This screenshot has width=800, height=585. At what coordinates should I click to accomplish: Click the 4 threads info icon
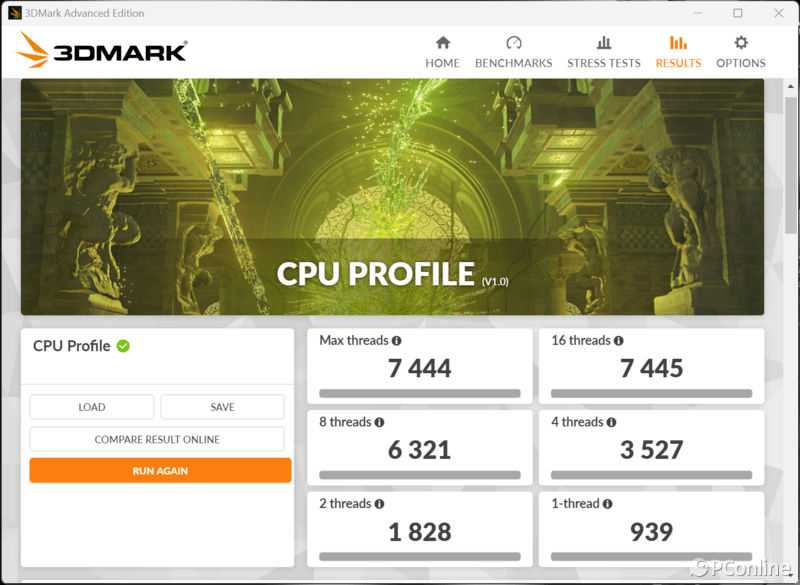pos(611,422)
